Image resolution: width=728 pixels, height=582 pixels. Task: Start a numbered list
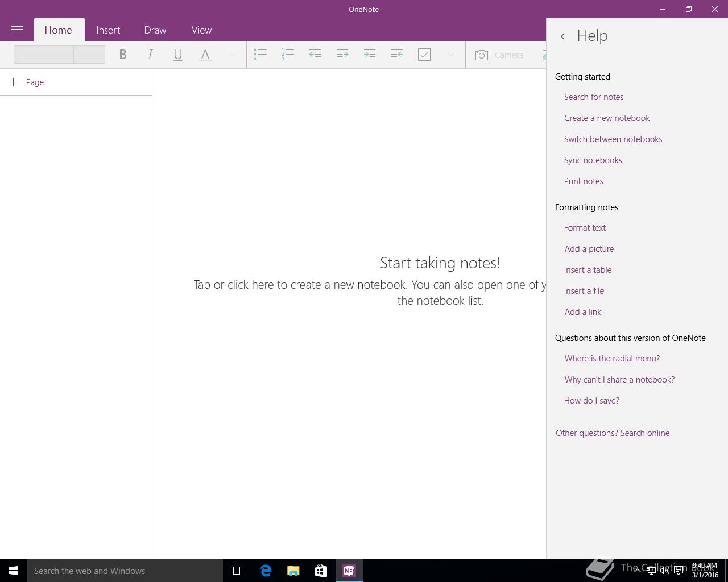click(x=288, y=55)
